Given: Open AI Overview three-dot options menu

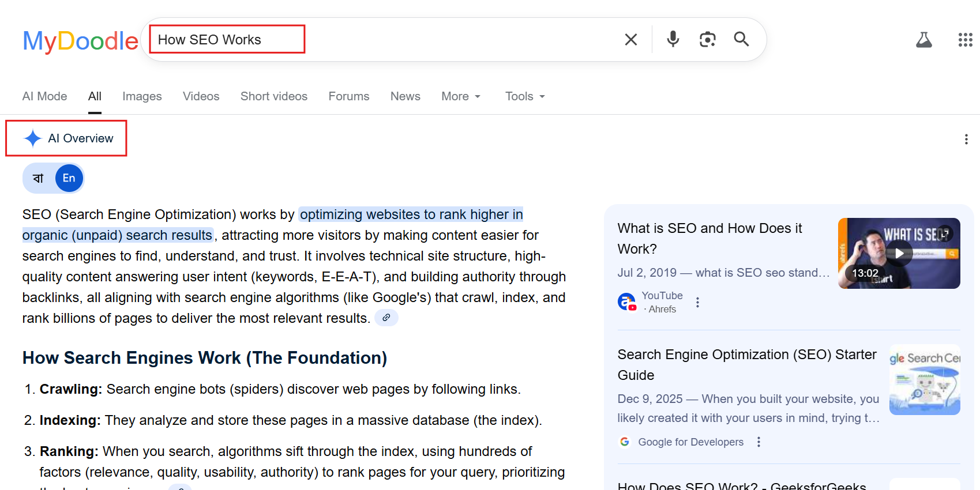Looking at the screenshot, I should [x=966, y=139].
